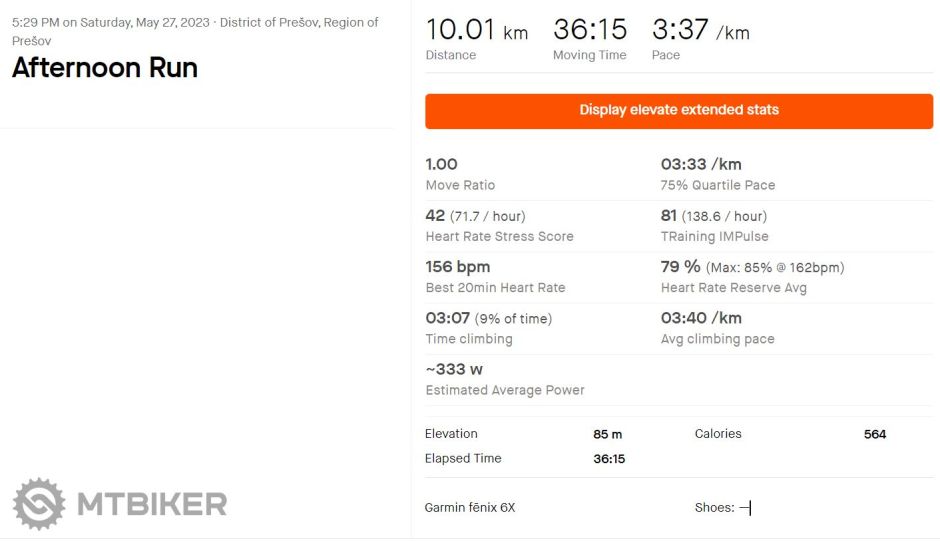Click the 3:37 /km pace value
This screenshot has height=541, width=940.
[700, 31]
